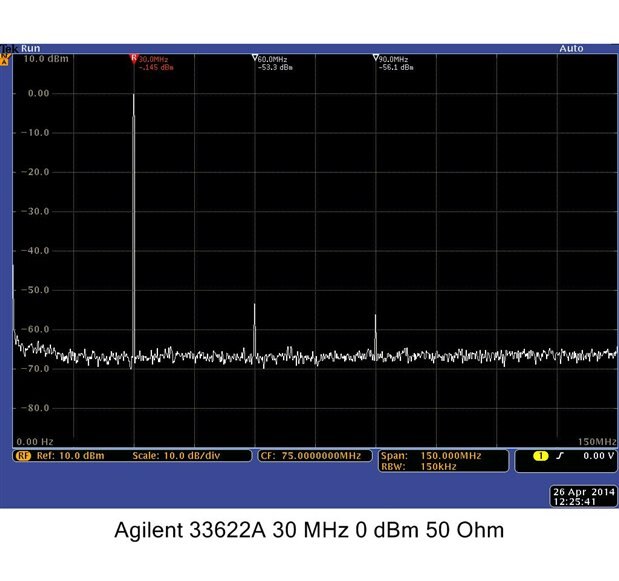Click the Auto trigger mode label
The height and width of the screenshot is (581, 619).
pyautogui.click(x=571, y=49)
